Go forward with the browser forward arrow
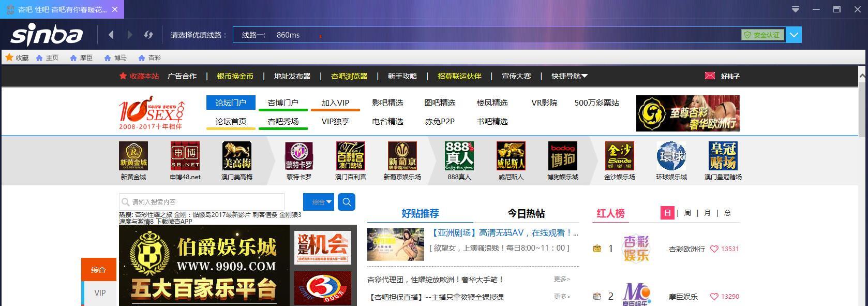The width and height of the screenshot is (868, 306). tap(130, 35)
